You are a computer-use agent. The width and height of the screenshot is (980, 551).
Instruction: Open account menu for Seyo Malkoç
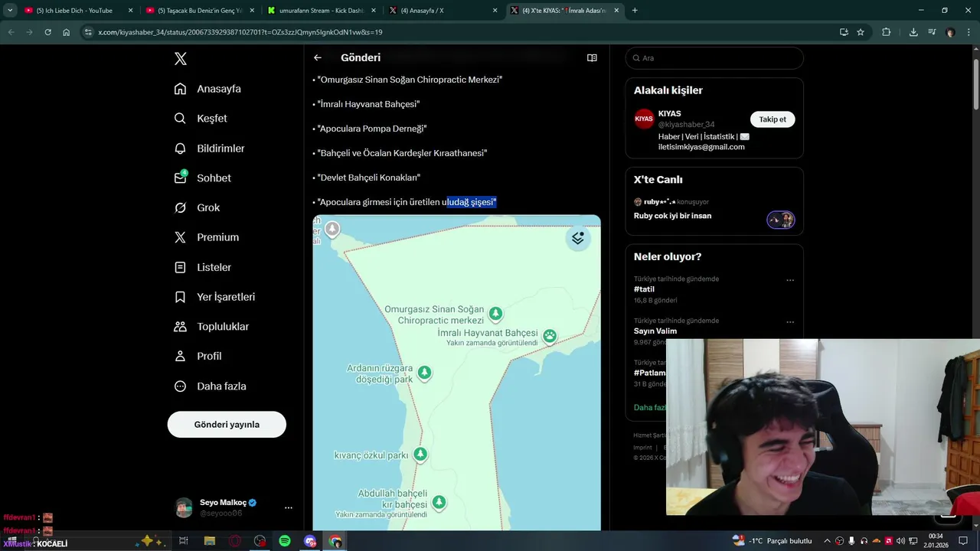point(289,507)
